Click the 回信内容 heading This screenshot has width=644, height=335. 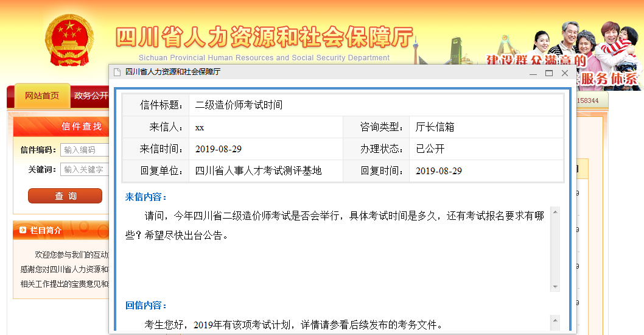point(146,305)
